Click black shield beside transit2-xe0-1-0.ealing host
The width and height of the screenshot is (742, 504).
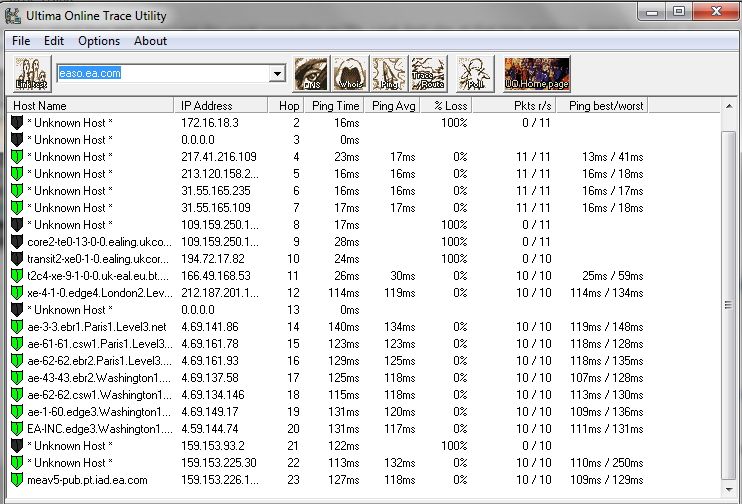pos(17,259)
